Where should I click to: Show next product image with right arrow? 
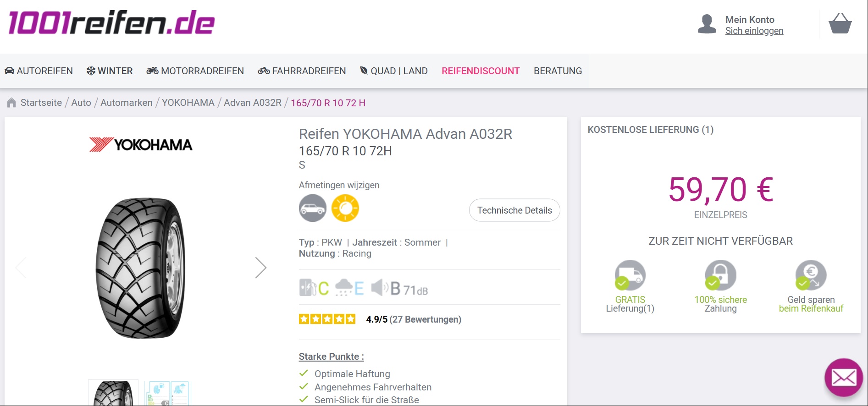[x=260, y=268]
